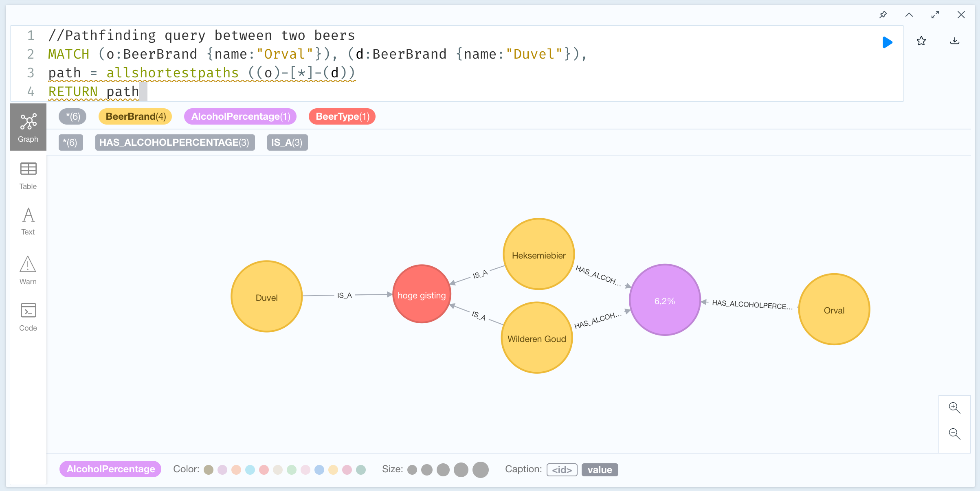Image resolution: width=980 pixels, height=491 pixels.
Task: Open the Code view
Action: [x=28, y=317]
